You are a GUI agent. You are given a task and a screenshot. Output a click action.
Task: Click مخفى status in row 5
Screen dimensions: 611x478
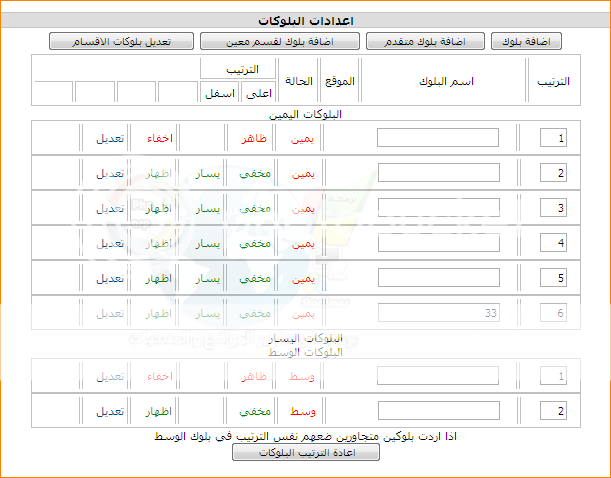(255, 279)
